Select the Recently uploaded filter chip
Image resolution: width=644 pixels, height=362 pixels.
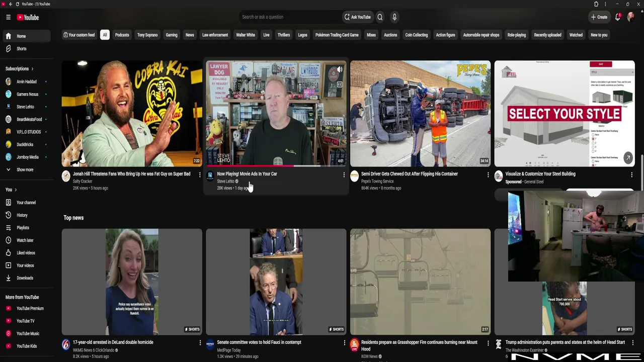[x=547, y=35]
